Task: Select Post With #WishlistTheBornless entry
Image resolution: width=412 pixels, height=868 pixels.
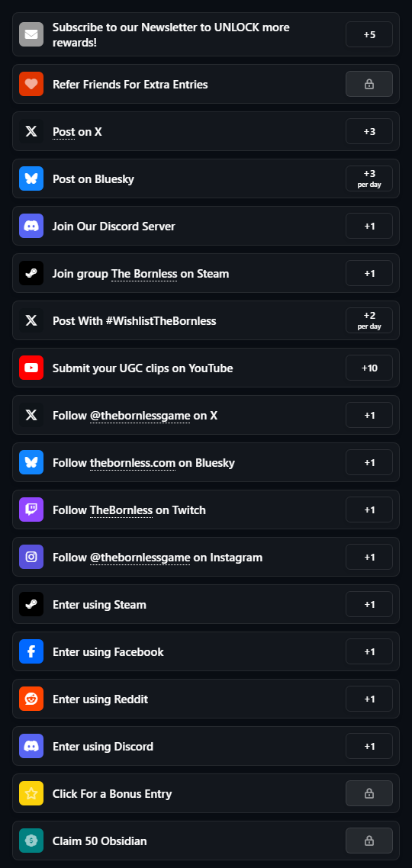Action: [206, 320]
